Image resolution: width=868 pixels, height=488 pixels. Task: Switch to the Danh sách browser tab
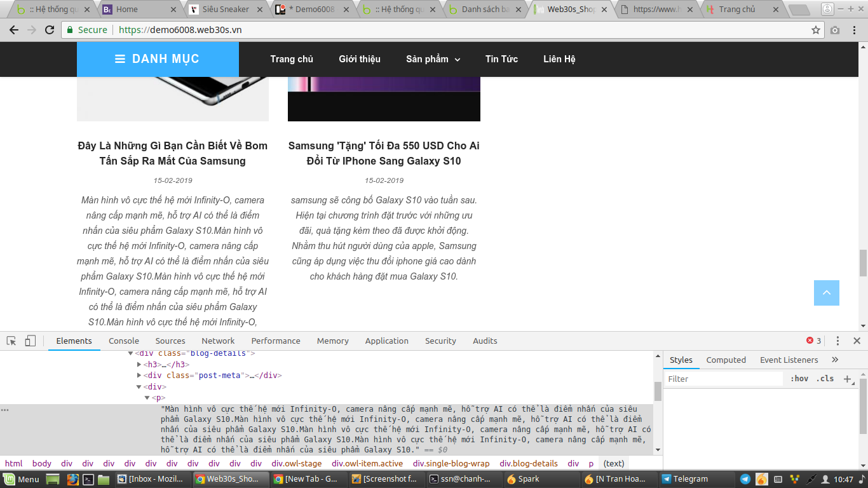tap(485, 10)
